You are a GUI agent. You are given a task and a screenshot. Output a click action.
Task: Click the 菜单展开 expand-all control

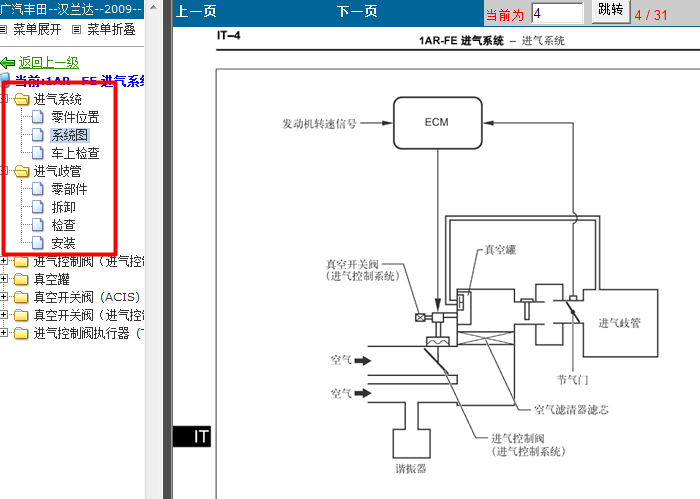37,29
